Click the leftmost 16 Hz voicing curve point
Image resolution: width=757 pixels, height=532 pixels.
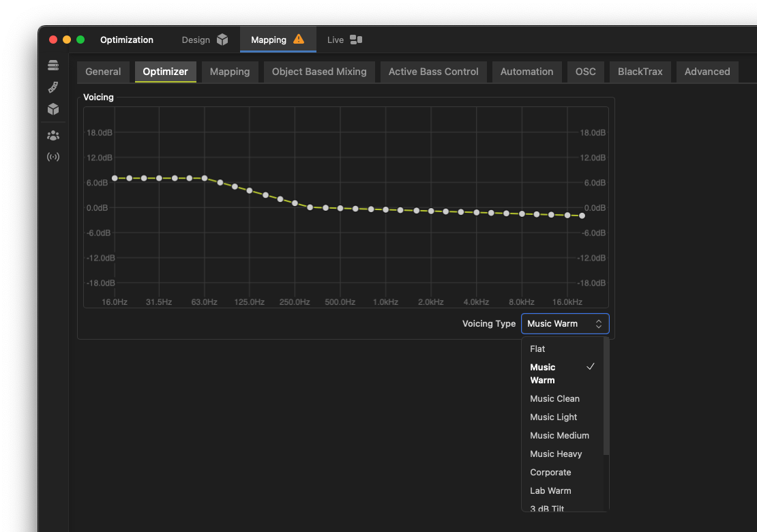click(x=115, y=178)
